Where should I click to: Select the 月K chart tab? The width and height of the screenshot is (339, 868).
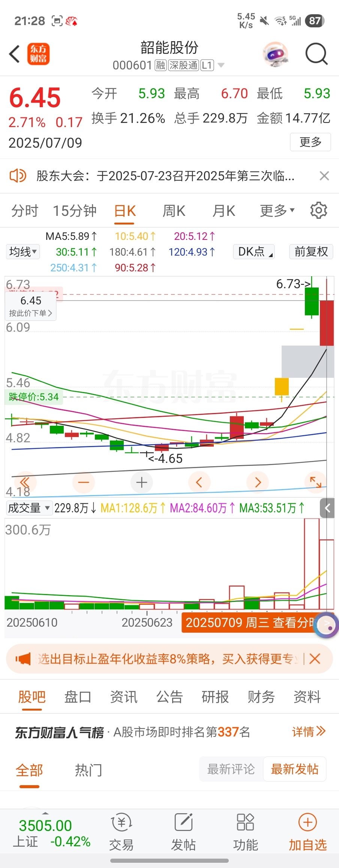point(224,211)
